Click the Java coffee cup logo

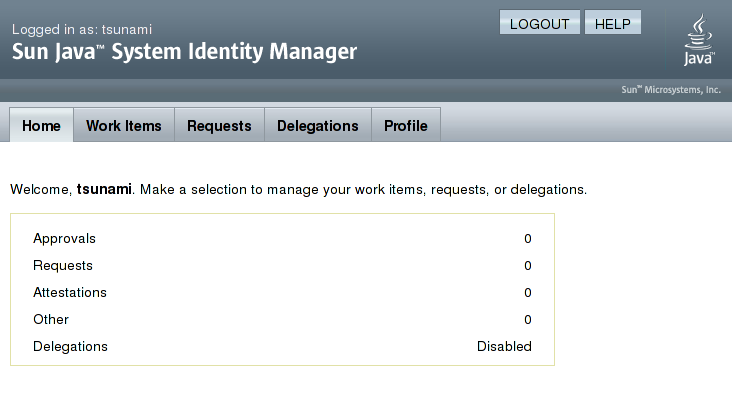click(699, 39)
